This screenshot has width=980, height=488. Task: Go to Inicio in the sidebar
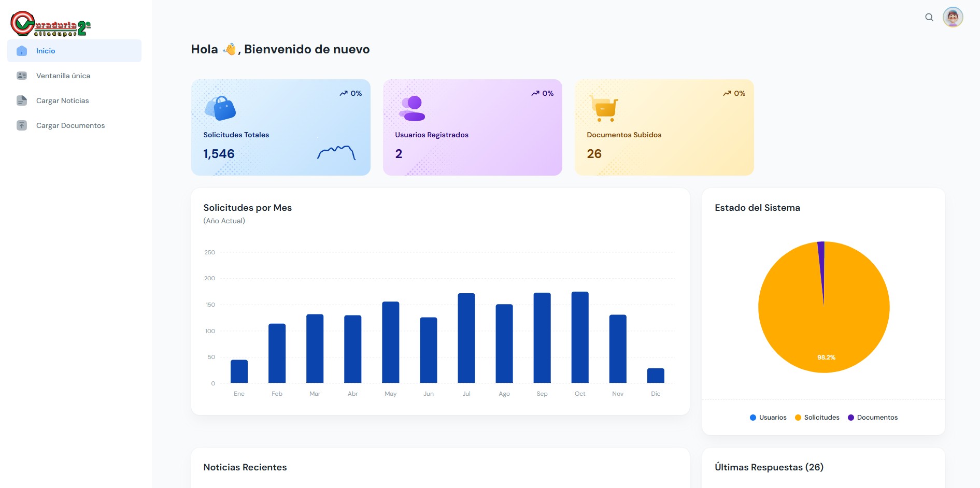click(46, 51)
